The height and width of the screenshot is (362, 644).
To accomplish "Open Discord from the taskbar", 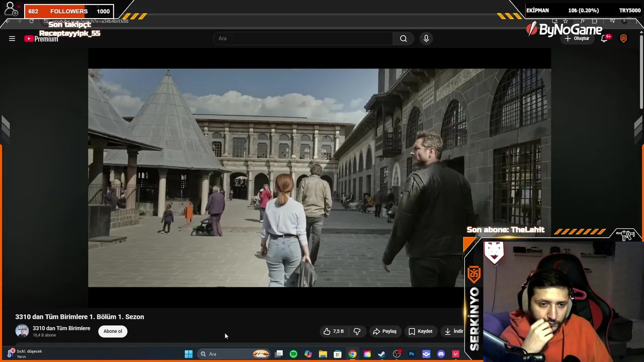I will (x=441, y=354).
